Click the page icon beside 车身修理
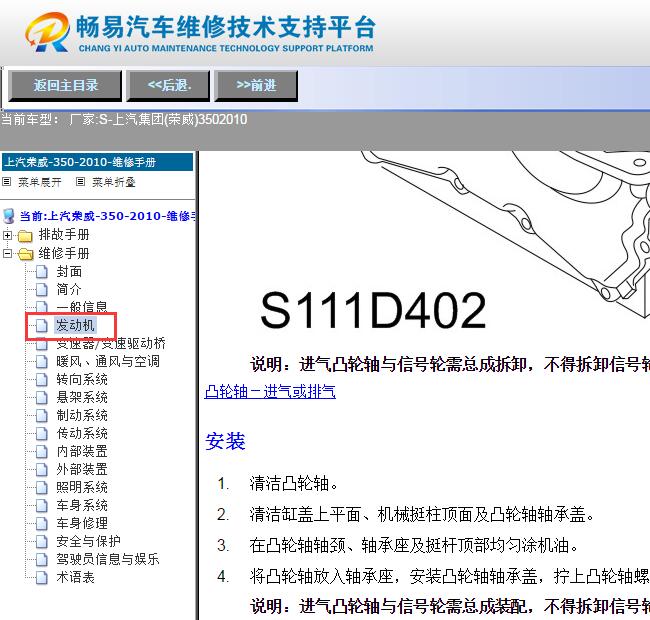 41,524
